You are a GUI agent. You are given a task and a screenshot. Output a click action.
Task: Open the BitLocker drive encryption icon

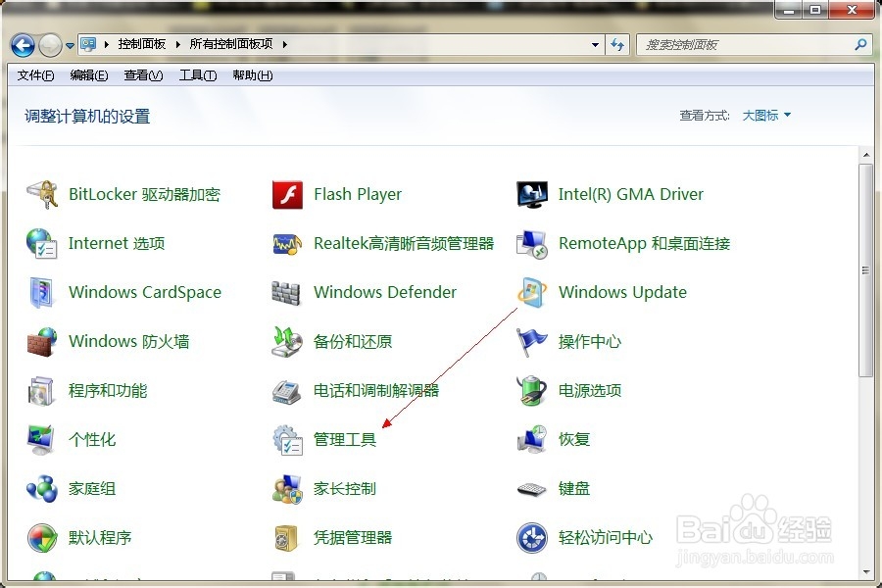point(42,195)
